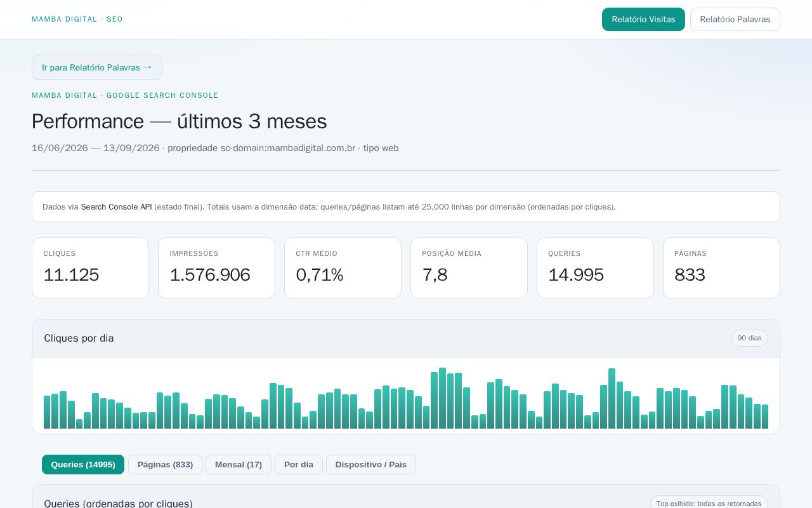The height and width of the screenshot is (508, 812).
Task: Click the 90 dias badge
Action: click(749, 338)
